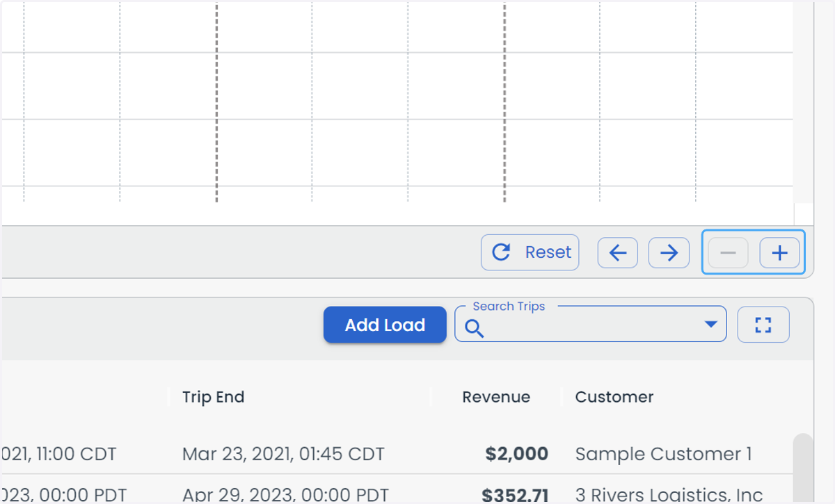Click the Add Load button
The height and width of the screenshot is (504, 835).
click(x=385, y=325)
